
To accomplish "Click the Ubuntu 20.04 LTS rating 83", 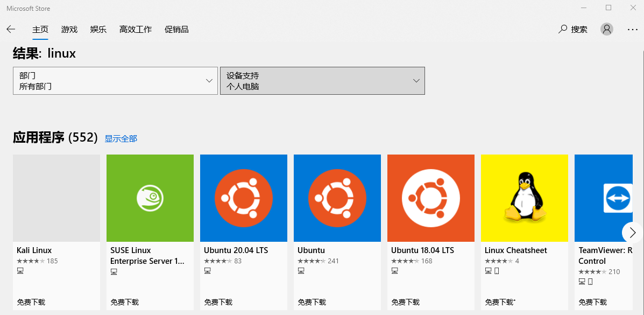I will pos(223,261).
